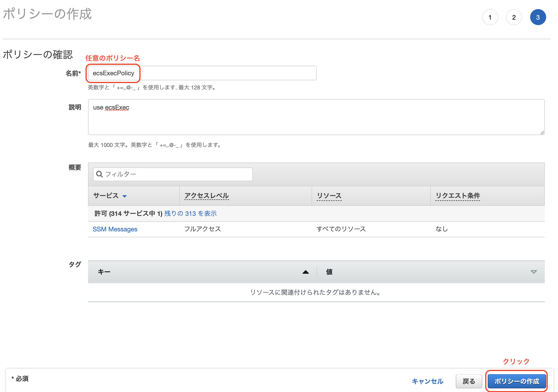Click the リソース column header
This screenshot has height=392, width=558.
(x=329, y=196)
